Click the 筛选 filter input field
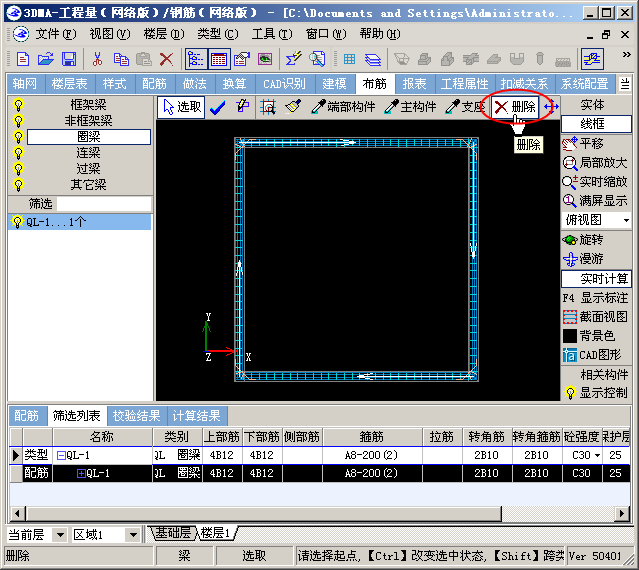The height and width of the screenshot is (570, 639). point(103,203)
